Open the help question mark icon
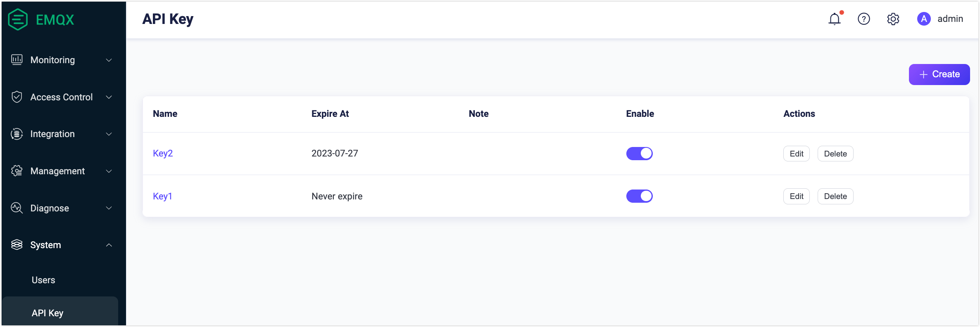 pyautogui.click(x=863, y=19)
